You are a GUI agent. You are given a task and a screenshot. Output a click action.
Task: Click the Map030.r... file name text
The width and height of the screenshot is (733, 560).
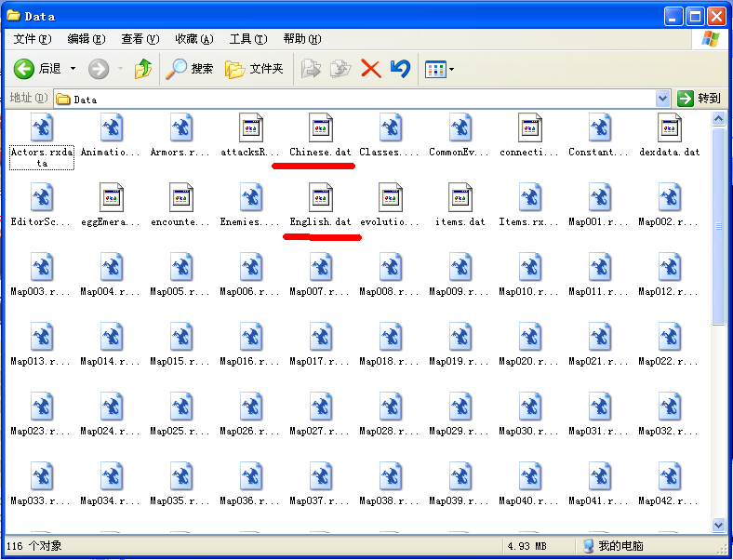tap(528, 431)
